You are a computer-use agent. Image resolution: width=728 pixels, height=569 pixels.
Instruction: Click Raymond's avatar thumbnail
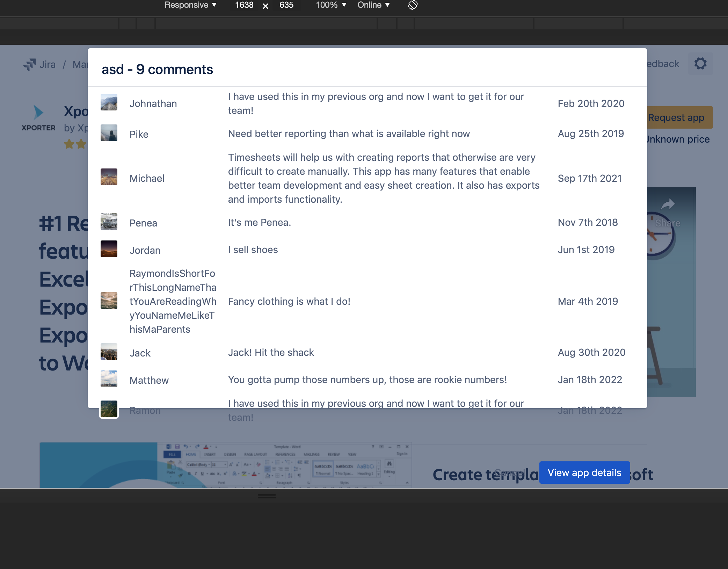coord(109,301)
